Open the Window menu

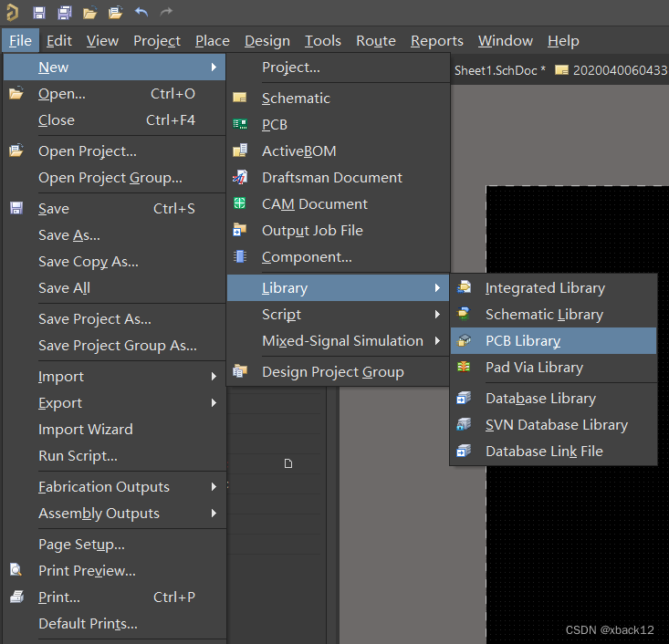pyautogui.click(x=506, y=41)
